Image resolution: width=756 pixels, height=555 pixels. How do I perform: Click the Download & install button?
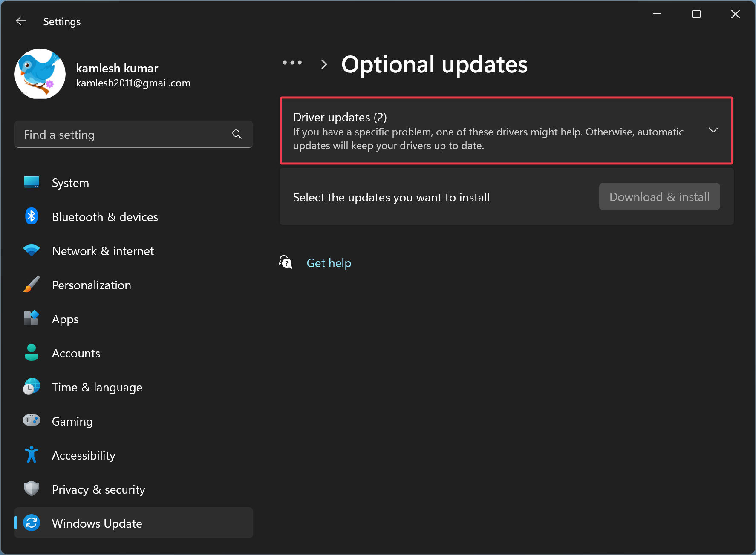[x=659, y=196]
